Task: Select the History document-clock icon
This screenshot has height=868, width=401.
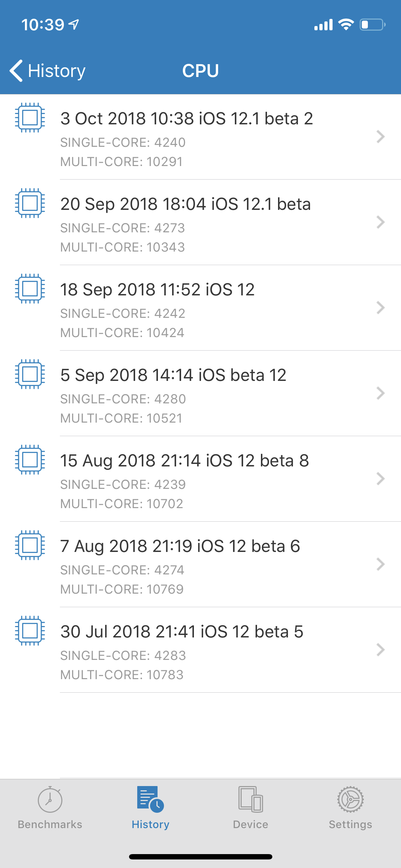Action: 150,800
